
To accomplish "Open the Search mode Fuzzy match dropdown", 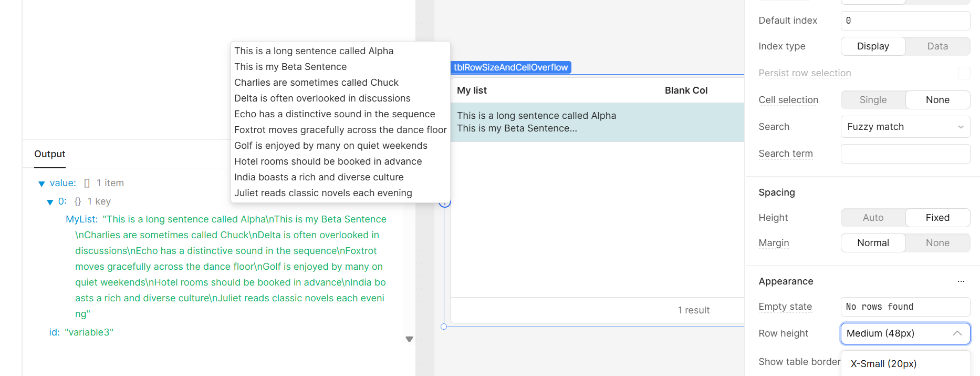I will (x=905, y=127).
